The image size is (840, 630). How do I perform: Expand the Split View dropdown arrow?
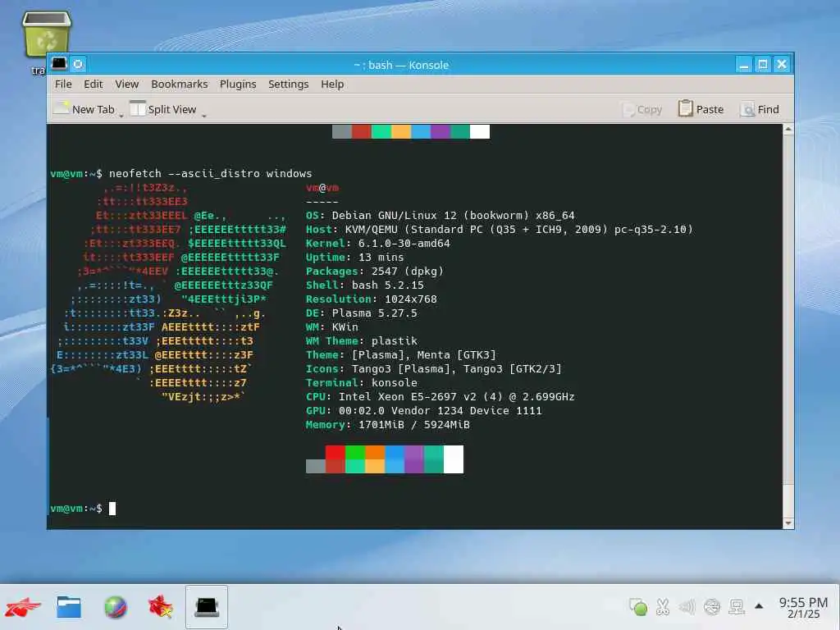204,115
